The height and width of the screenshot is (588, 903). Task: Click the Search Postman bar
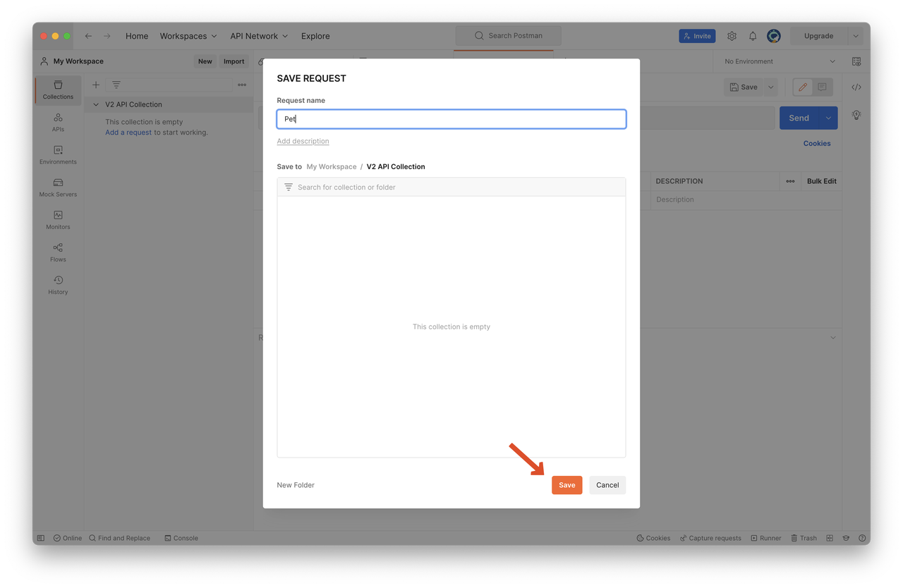[509, 36]
